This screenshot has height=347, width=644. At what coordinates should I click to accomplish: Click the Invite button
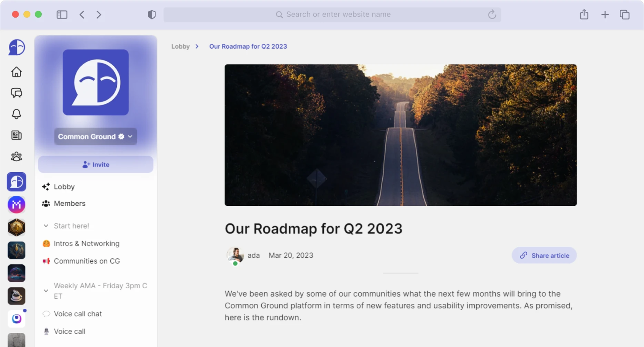pyautogui.click(x=96, y=165)
